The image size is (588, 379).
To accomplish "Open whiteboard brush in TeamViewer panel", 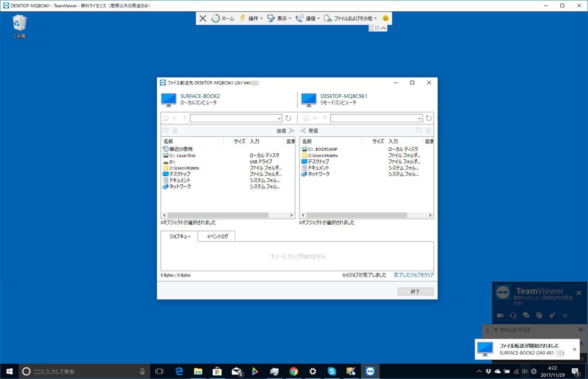I will (553, 316).
